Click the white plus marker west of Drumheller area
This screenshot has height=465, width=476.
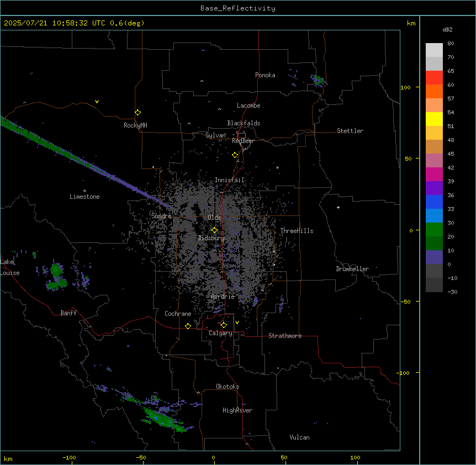(338, 207)
